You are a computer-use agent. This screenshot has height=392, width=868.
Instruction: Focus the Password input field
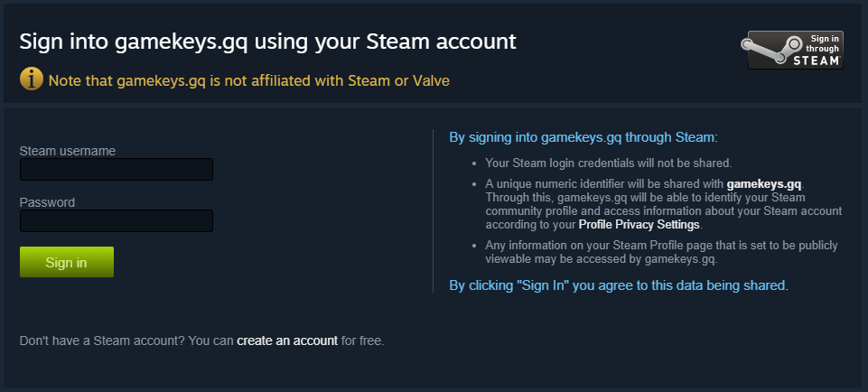tap(116, 220)
